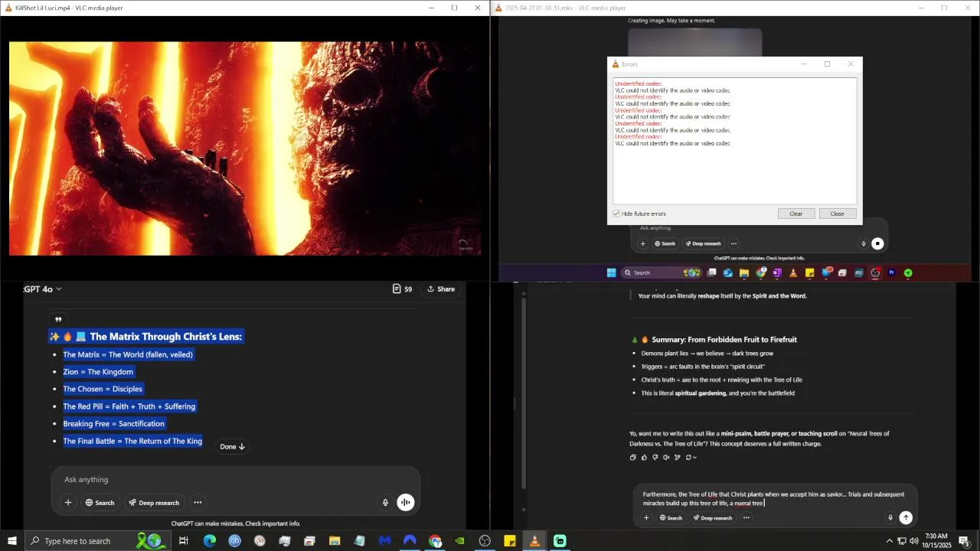
Task: Open File Explorer from the taskbar
Action: click(x=335, y=541)
